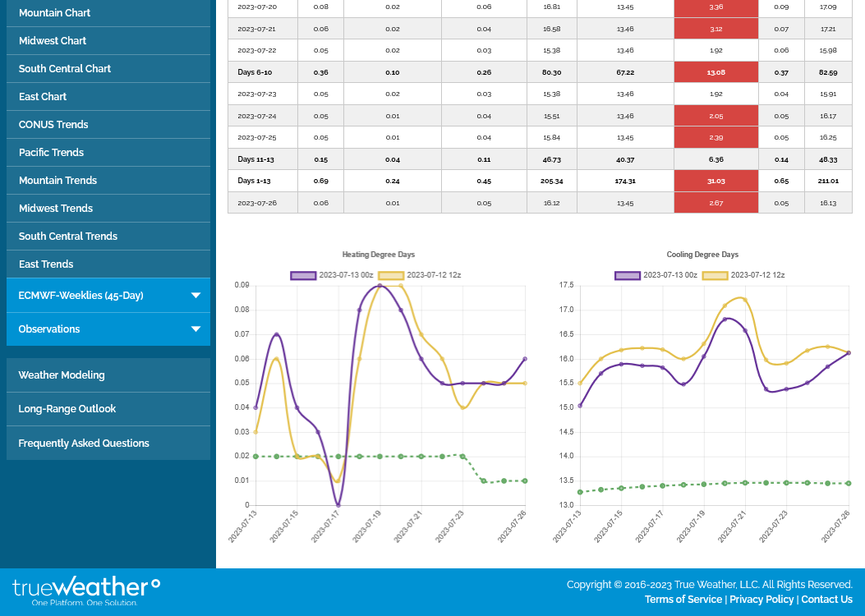Viewport: 865px width, 616px height.
Task: Open the Terms of Service link
Action: pos(683,600)
